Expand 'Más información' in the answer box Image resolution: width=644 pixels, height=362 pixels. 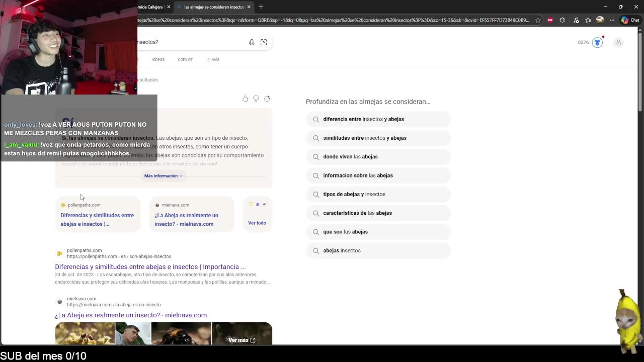(164, 175)
